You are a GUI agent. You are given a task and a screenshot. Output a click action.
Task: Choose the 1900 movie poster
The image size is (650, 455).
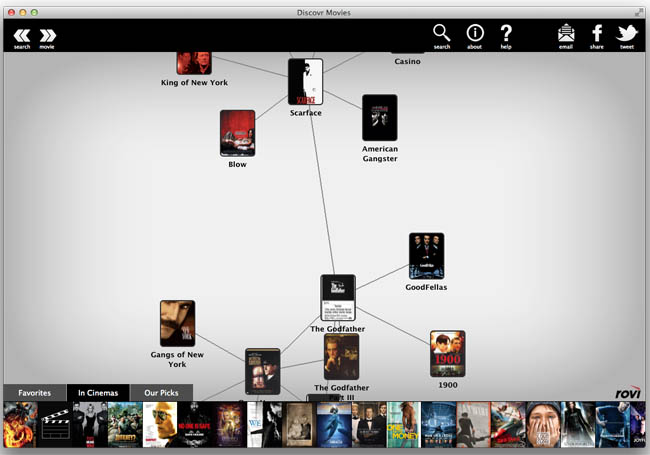[447, 354]
